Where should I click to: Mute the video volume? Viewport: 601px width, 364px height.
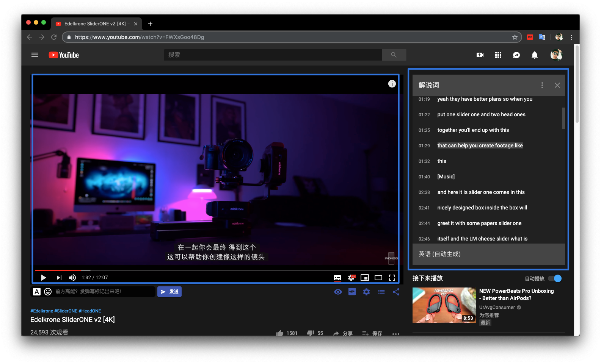tap(72, 278)
